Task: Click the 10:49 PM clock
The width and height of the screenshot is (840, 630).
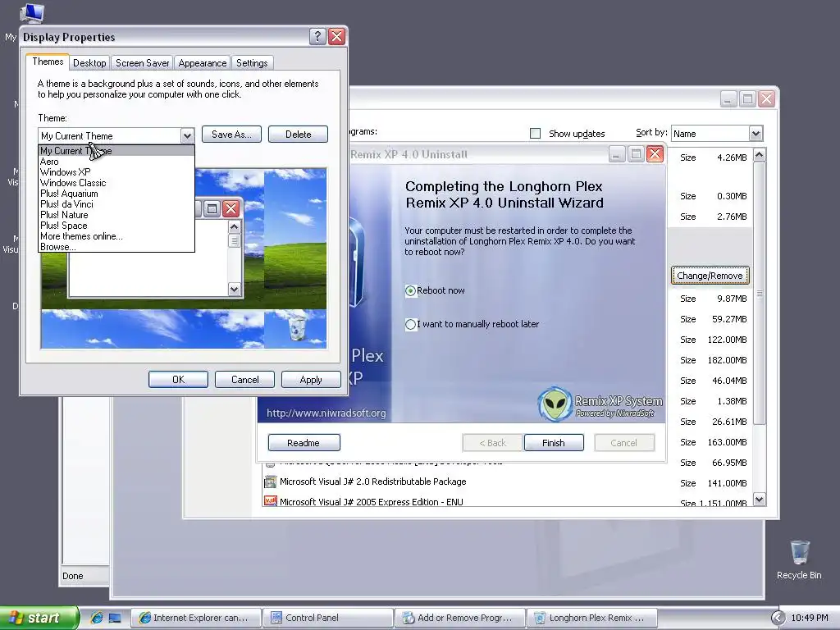Action: pyautogui.click(x=810, y=618)
